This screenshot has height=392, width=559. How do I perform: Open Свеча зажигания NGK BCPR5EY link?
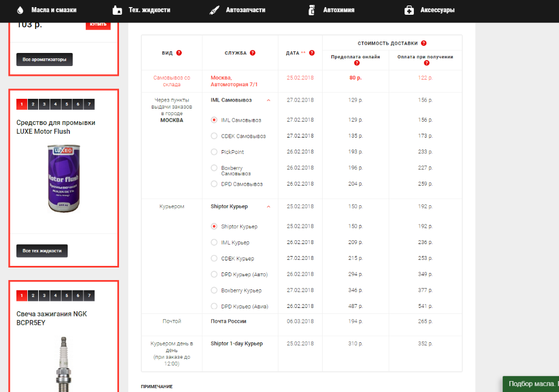(52, 318)
